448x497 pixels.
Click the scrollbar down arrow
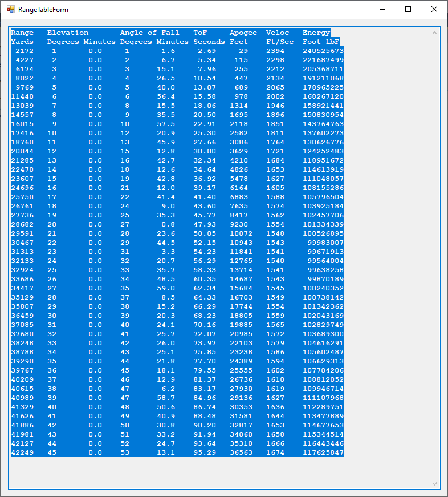(x=435, y=484)
